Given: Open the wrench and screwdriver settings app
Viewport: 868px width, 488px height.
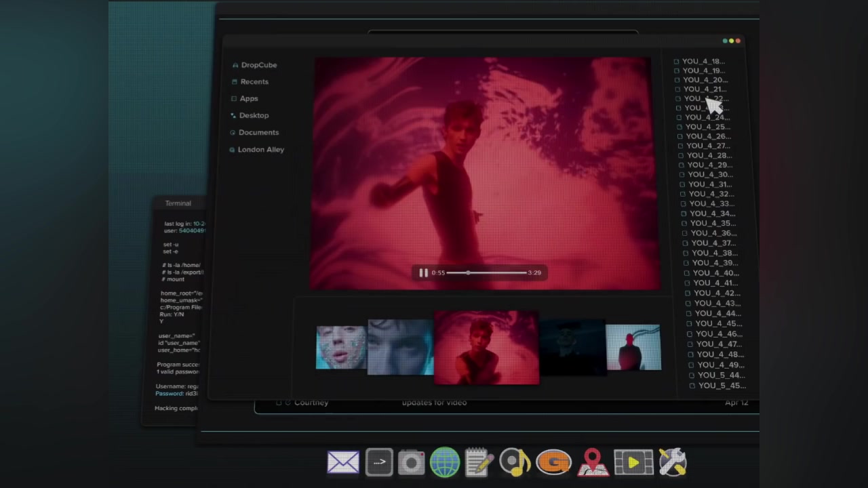Looking at the screenshot, I should (673, 462).
